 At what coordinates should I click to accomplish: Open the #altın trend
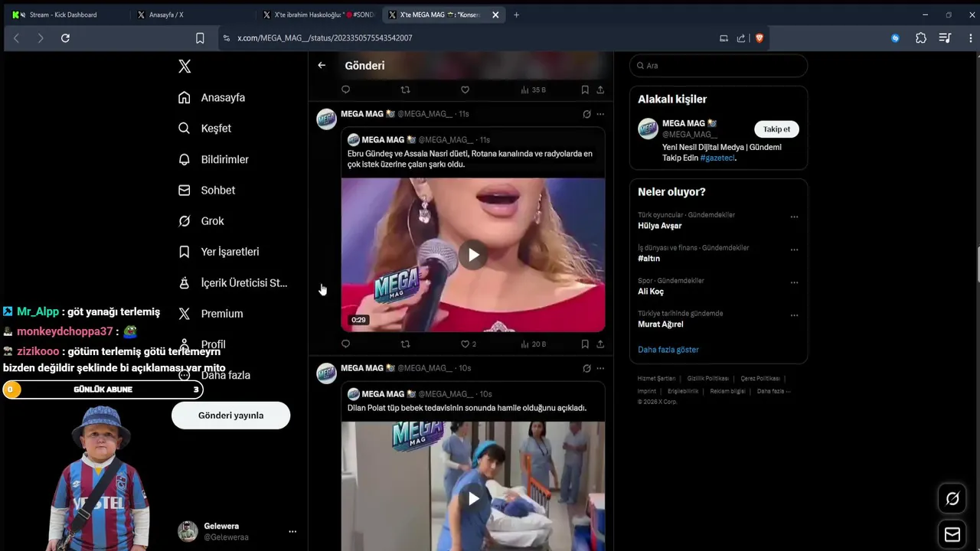(648, 259)
